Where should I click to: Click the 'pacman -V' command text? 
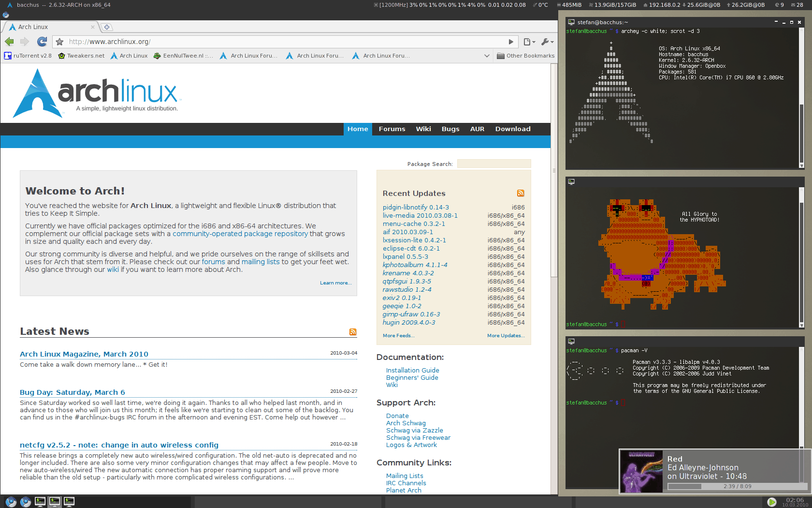tap(634, 350)
